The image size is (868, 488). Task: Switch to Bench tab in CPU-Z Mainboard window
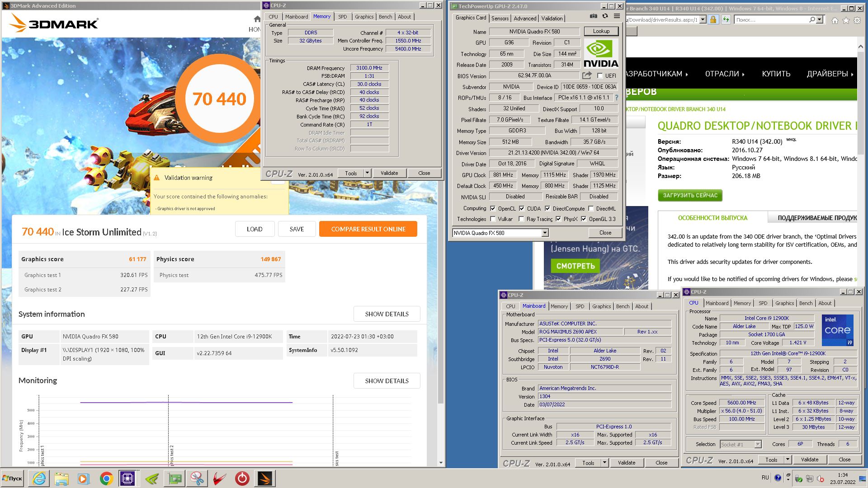click(x=623, y=306)
